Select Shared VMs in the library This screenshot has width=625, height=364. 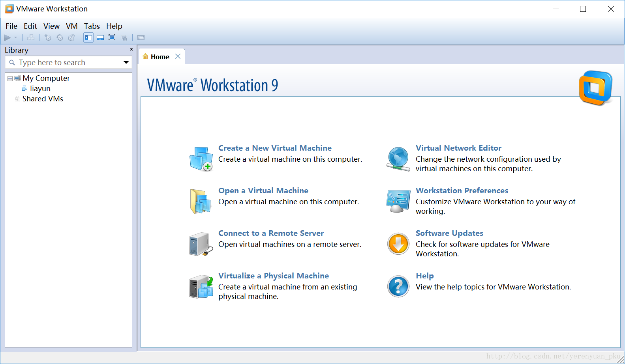[x=43, y=99]
